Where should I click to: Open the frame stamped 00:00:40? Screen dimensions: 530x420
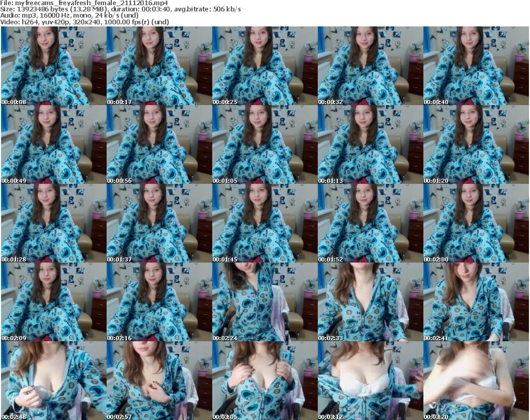476,66
